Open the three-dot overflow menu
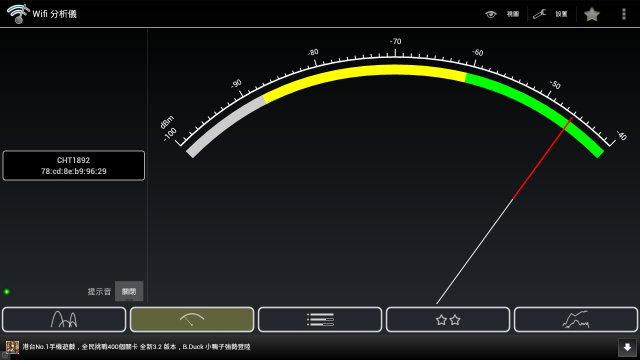 click(x=624, y=14)
